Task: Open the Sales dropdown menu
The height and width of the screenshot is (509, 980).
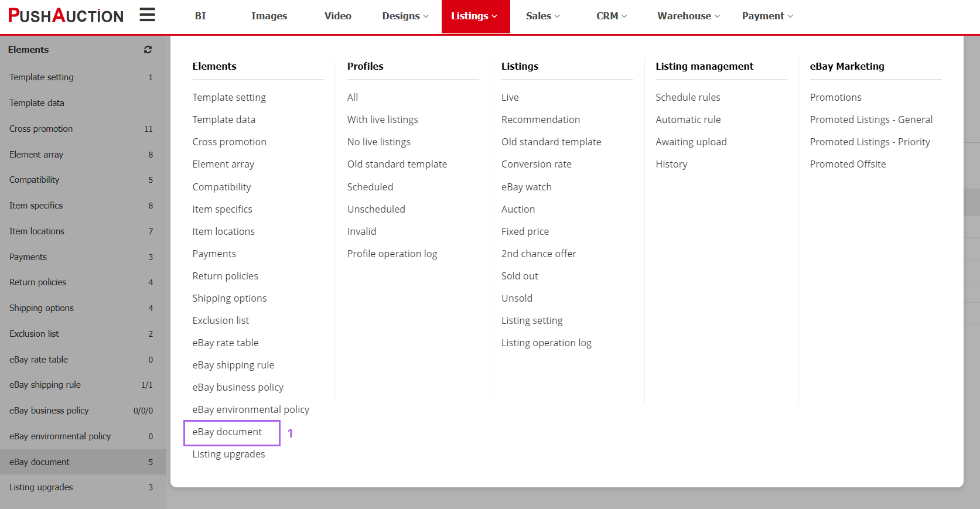Action: coord(542,16)
